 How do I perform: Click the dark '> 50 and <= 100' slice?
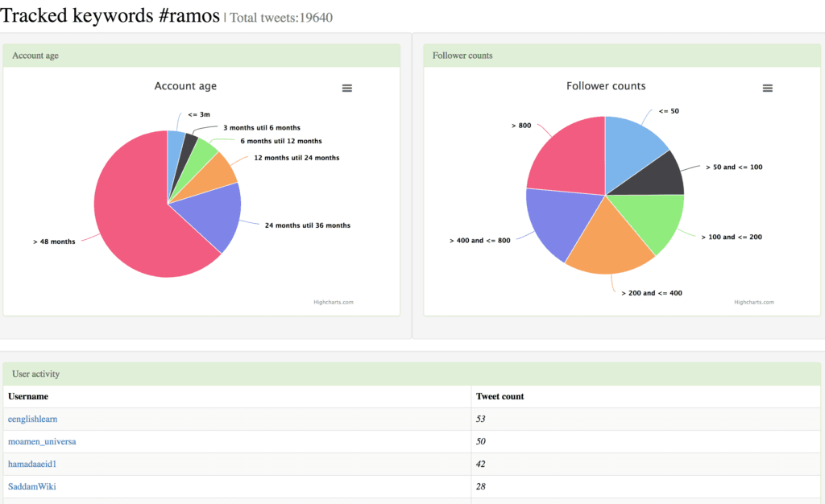tap(661, 176)
